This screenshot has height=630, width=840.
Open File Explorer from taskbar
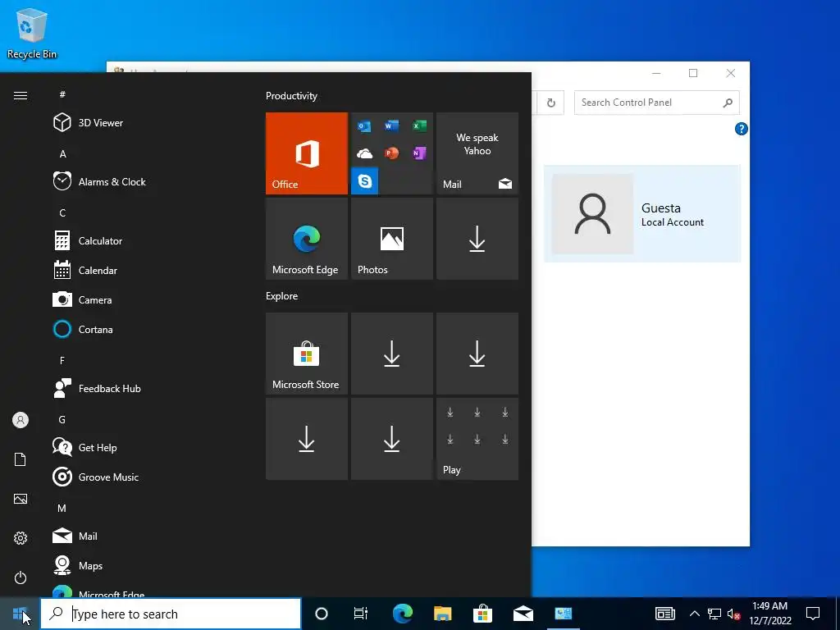(x=442, y=614)
